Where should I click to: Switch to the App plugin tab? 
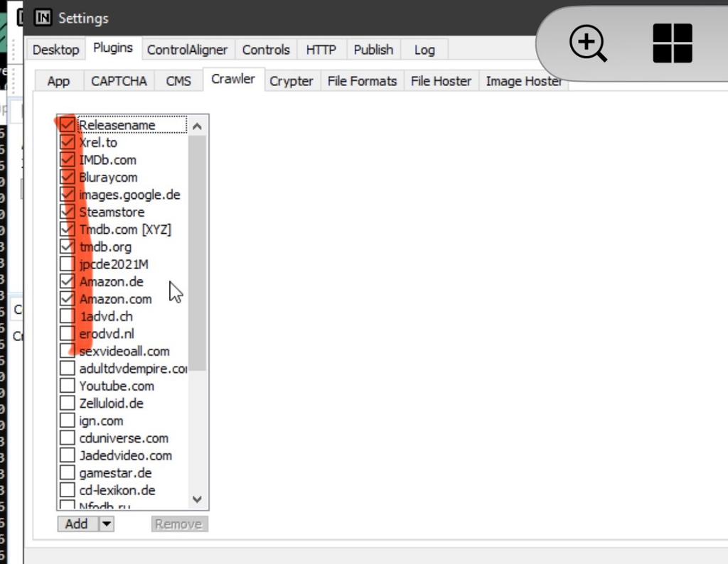pyautogui.click(x=58, y=81)
